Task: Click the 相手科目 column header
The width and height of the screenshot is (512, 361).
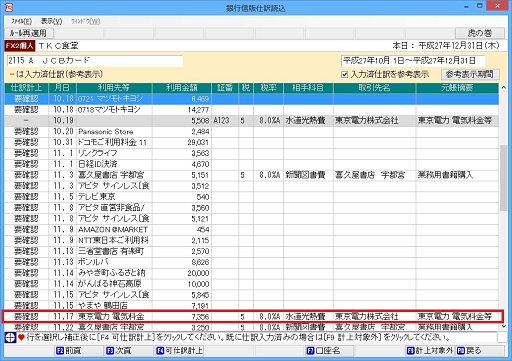Action: (308, 88)
